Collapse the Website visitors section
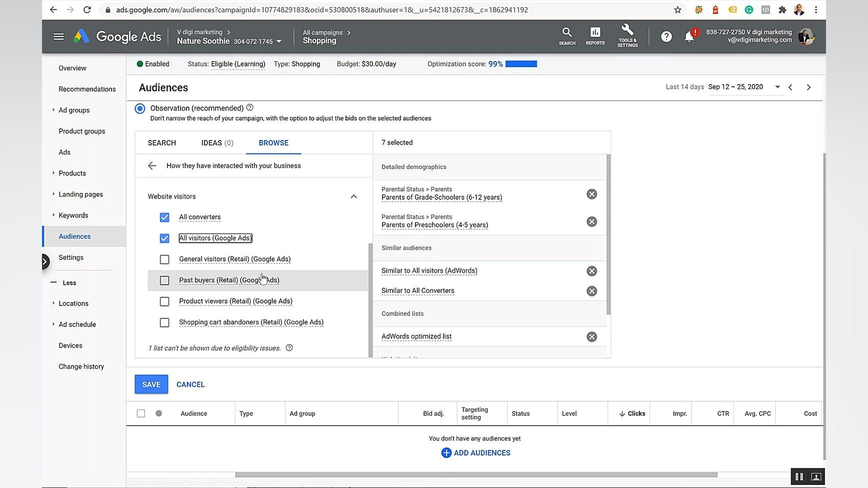The image size is (868, 488). coord(353,196)
